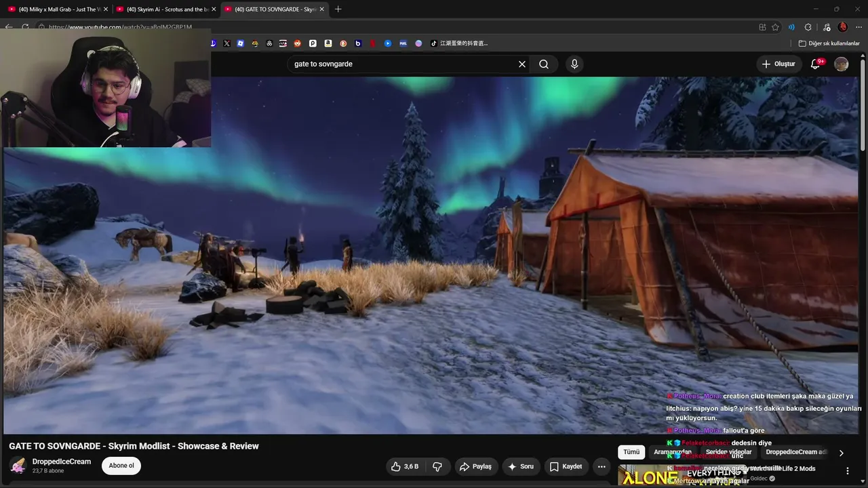The image size is (868, 488).
Task: Close the 'Milky x Mall Grab' tab
Action: [105, 9]
